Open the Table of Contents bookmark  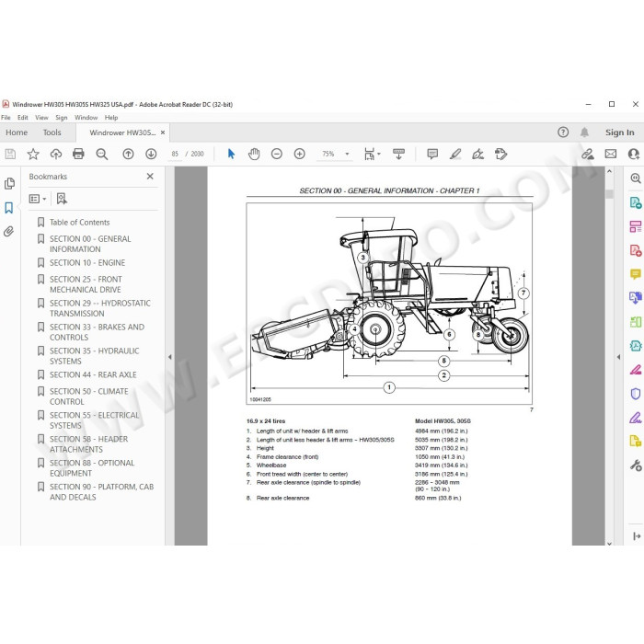coord(80,223)
